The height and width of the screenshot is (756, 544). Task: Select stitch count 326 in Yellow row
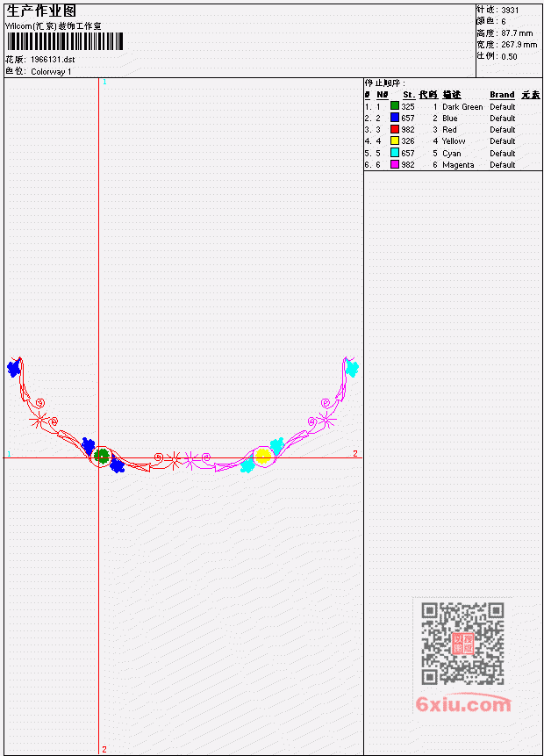pos(408,141)
